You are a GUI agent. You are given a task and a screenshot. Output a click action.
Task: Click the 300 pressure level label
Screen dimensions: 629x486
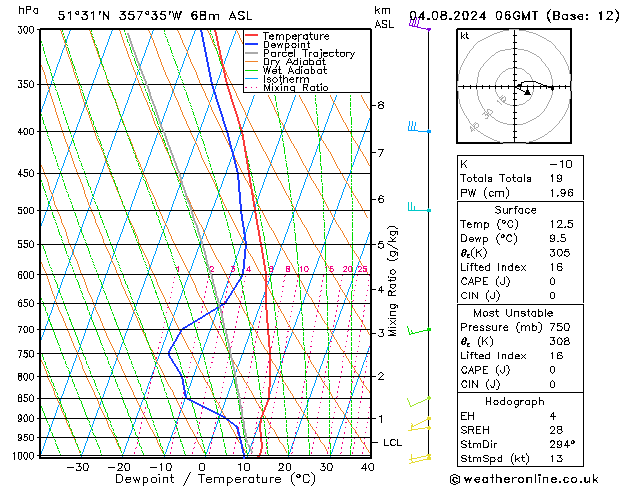click(x=26, y=30)
